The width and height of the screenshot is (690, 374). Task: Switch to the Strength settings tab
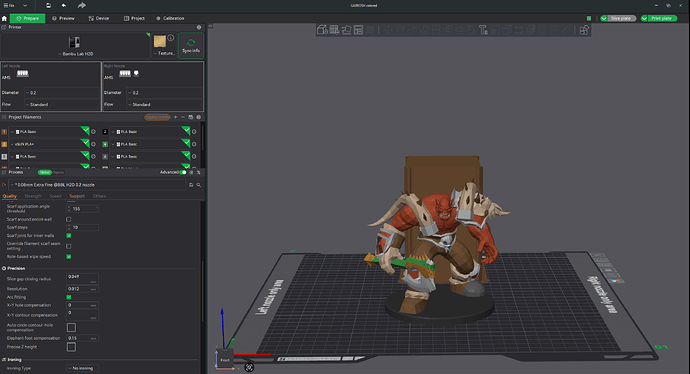(33, 196)
